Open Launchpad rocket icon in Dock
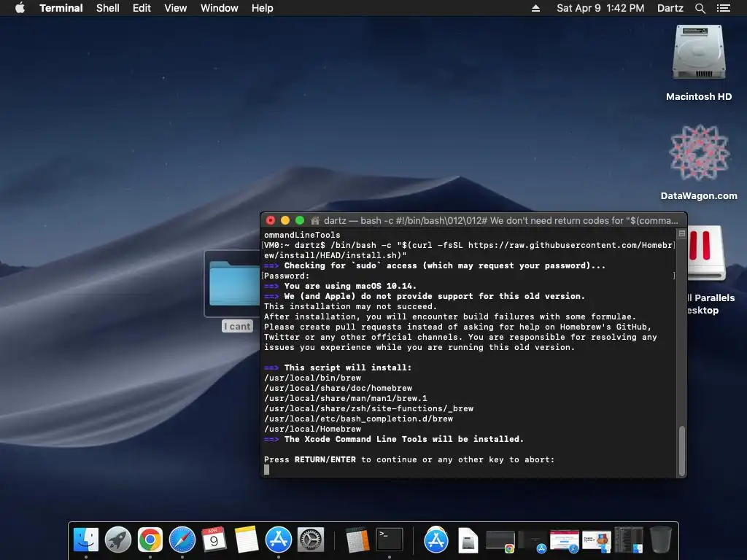 [117, 540]
